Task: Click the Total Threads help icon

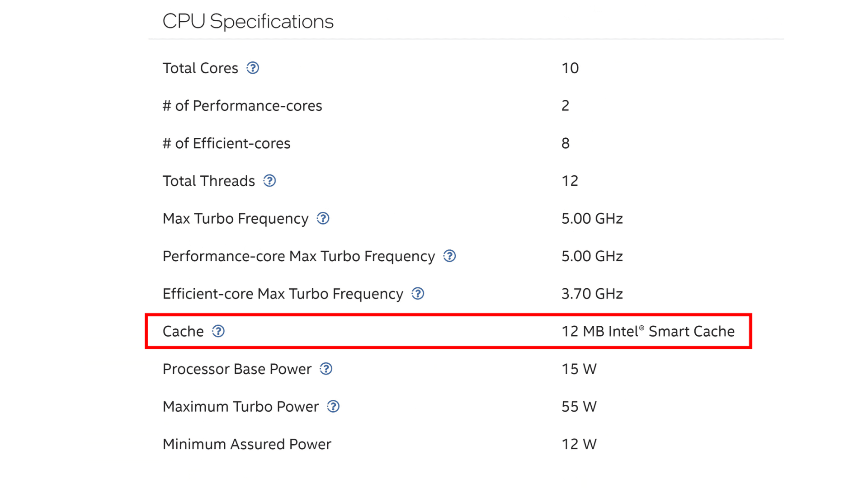Action: [271, 181]
